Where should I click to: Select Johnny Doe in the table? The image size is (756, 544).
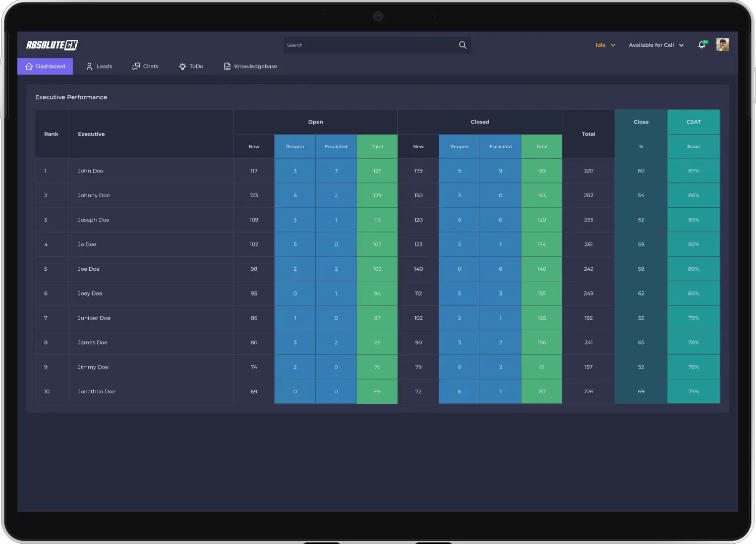point(94,195)
